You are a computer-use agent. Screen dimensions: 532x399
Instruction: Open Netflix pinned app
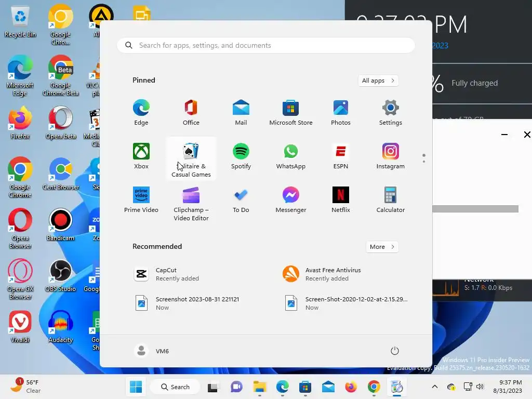coord(341,200)
